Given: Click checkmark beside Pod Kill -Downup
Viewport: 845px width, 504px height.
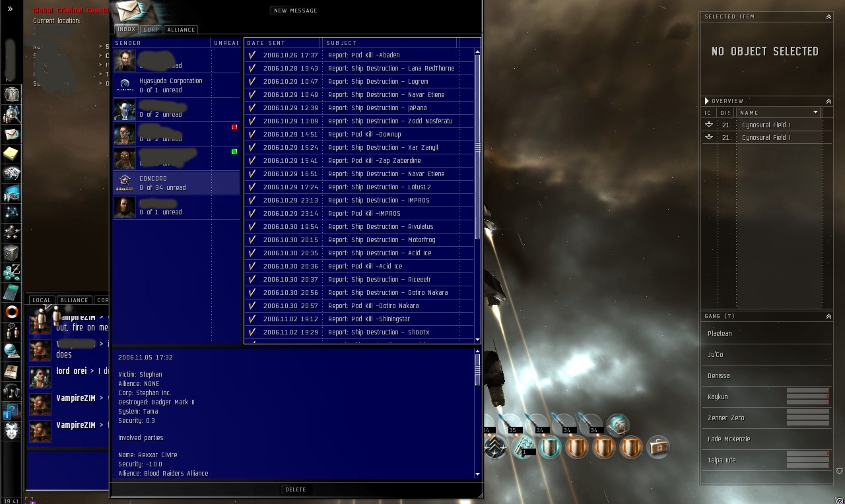Looking at the screenshot, I should 252,134.
